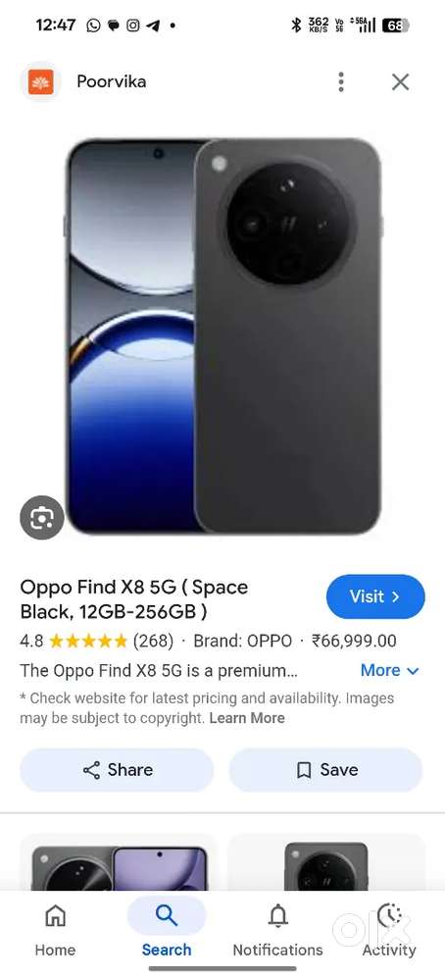Tap the Instagram notification status icon
The width and height of the screenshot is (445, 980).
pyautogui.click(x=133, y=26)
